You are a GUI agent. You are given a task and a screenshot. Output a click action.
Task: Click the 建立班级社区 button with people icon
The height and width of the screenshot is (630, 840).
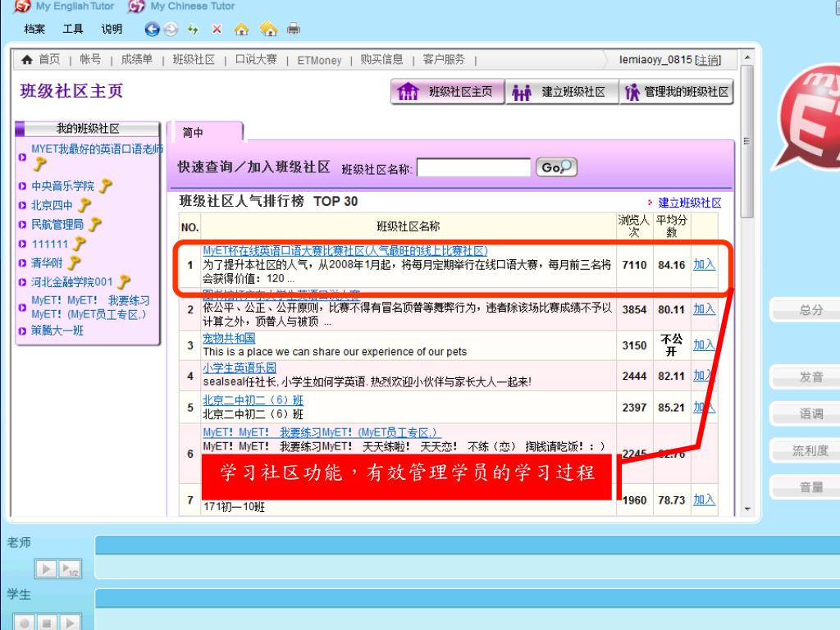pyautogui.click(x=561, y=92)
